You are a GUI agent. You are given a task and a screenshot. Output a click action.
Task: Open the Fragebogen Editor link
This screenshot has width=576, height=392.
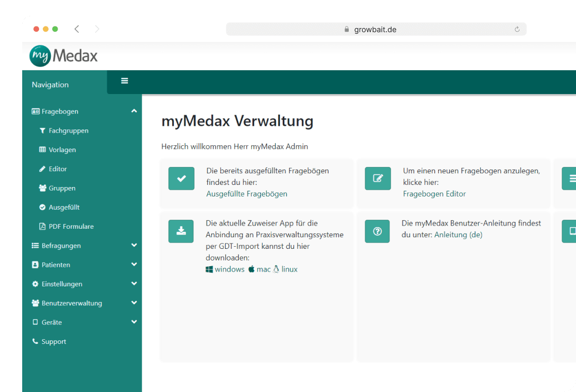[434, 193]
